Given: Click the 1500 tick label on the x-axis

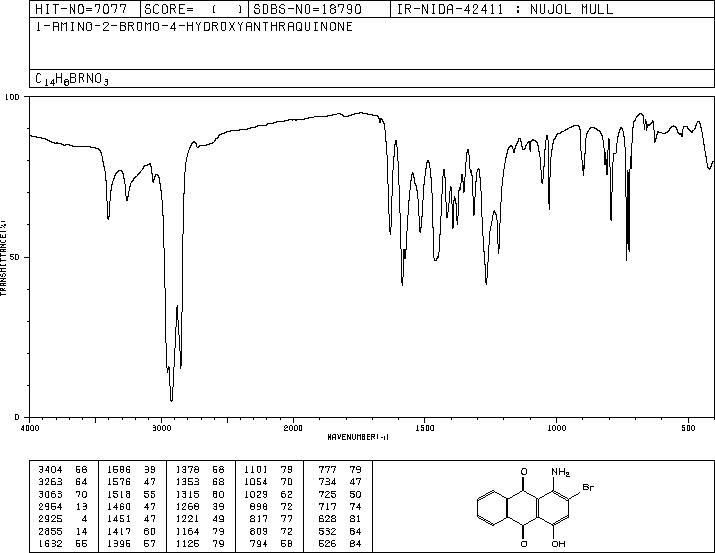Looking at the screenshot, I should pos(425,428).
